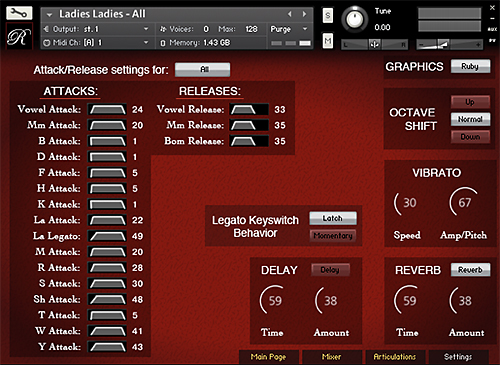Solo the instrument with S button
This screenshot has width=500, height=365.
point(328,15)
